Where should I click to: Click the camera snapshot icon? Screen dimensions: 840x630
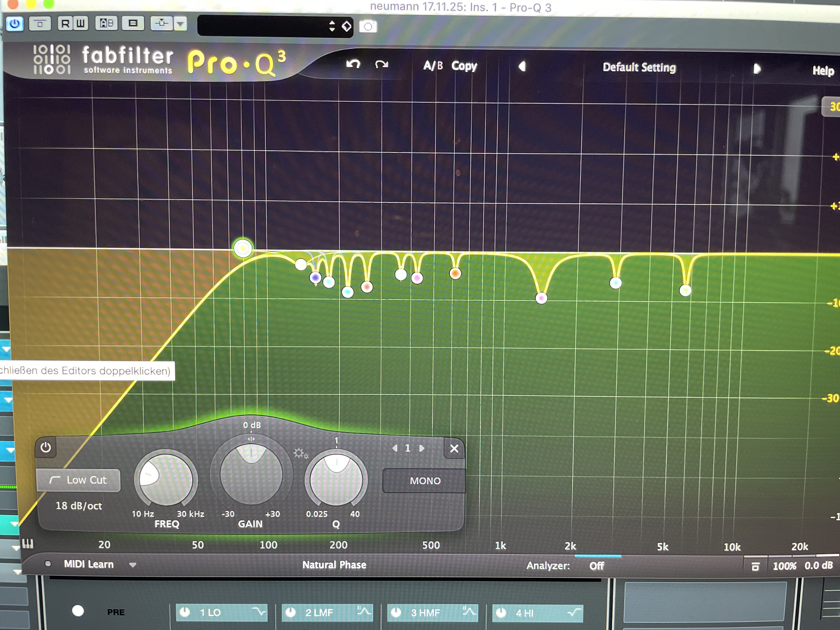pyautogui.click(x=367, y=27)
